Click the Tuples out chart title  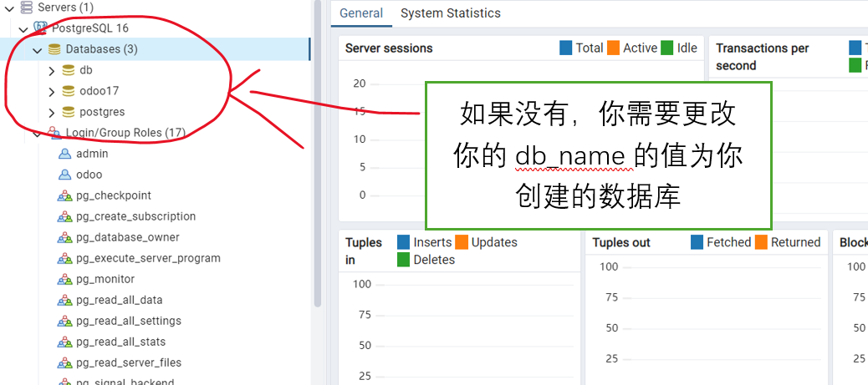[621, 243]
